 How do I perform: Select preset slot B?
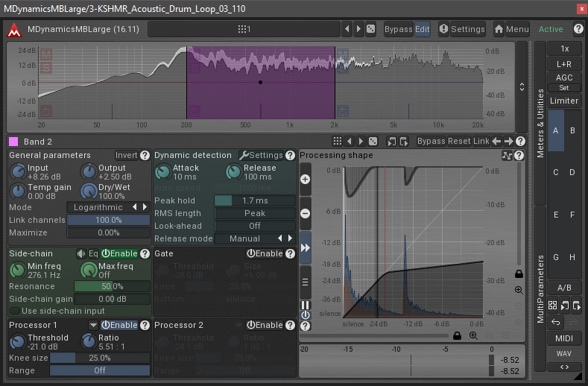tap(572, 130)
